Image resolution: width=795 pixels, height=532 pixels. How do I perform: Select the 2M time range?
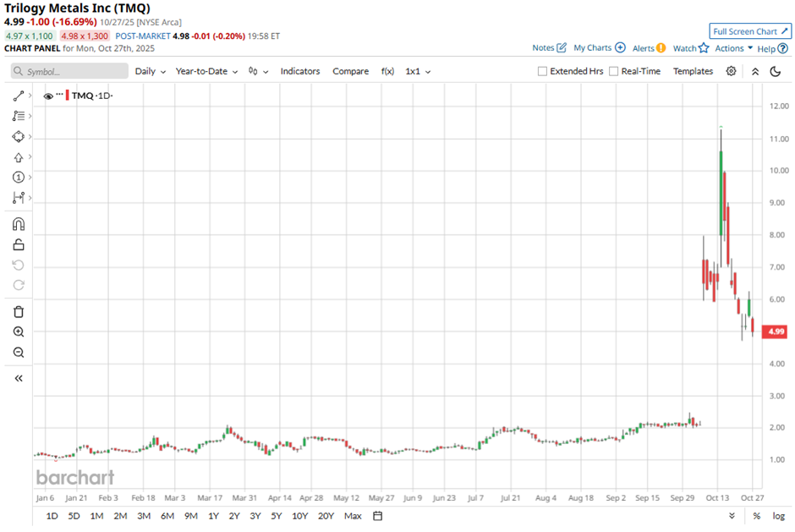[120, 516]
